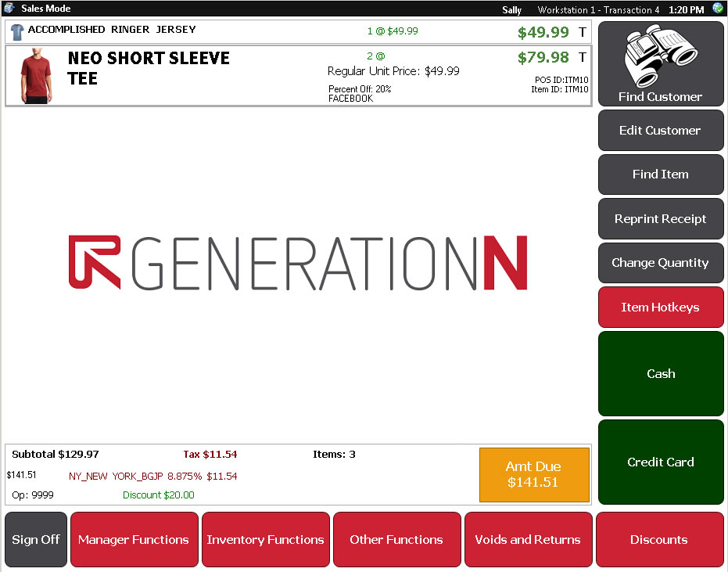Image resolution: width=728 pixels, height=572 pixels.
Task: Click the orange Amt Due button
Action: click(x=534, y=475)
